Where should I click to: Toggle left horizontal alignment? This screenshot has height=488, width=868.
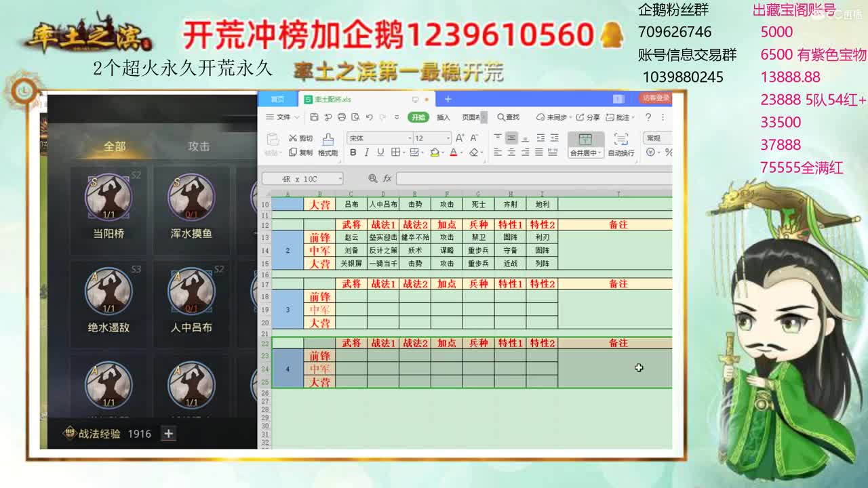coord(498,152)
